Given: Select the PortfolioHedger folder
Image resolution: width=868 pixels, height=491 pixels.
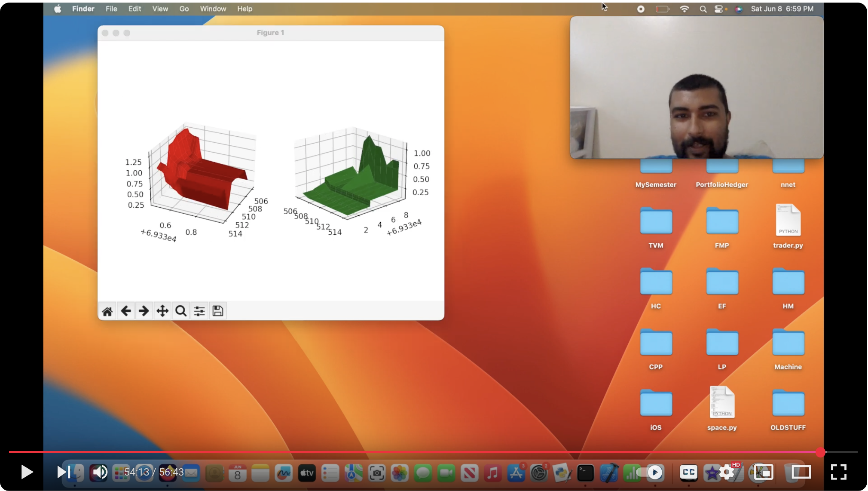Looking at the screenshot, I should coord(722,174).
